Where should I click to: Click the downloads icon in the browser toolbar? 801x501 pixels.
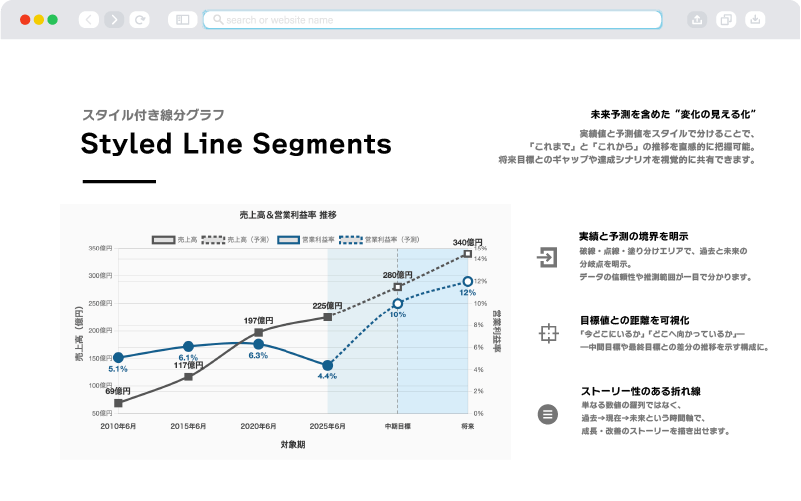pos(755,19)
